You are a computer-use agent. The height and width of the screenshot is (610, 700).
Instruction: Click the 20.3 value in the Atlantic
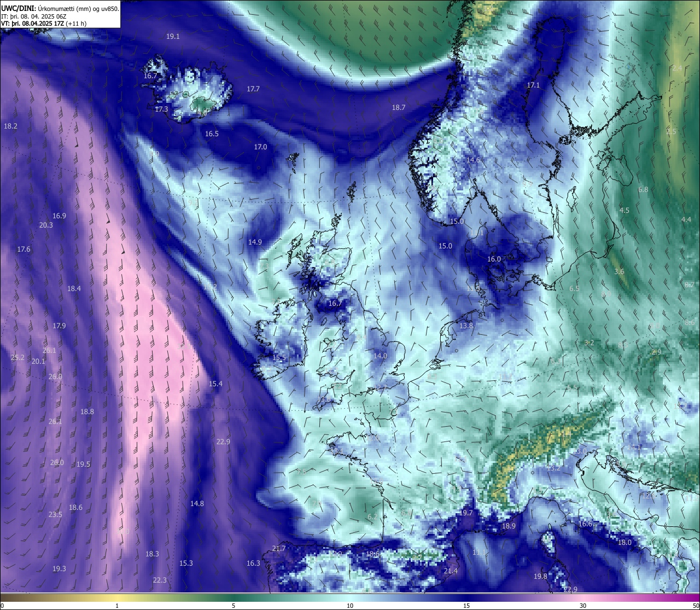click(x=46, y=225)
